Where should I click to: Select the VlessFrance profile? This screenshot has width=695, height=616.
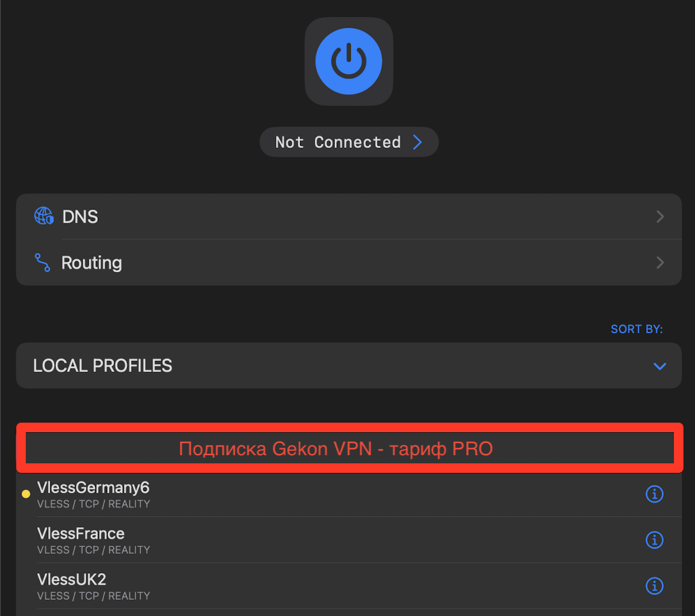pos(349,540)
